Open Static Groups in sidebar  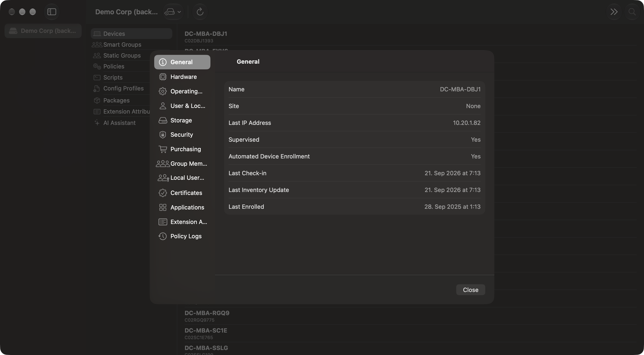(122, 56)
